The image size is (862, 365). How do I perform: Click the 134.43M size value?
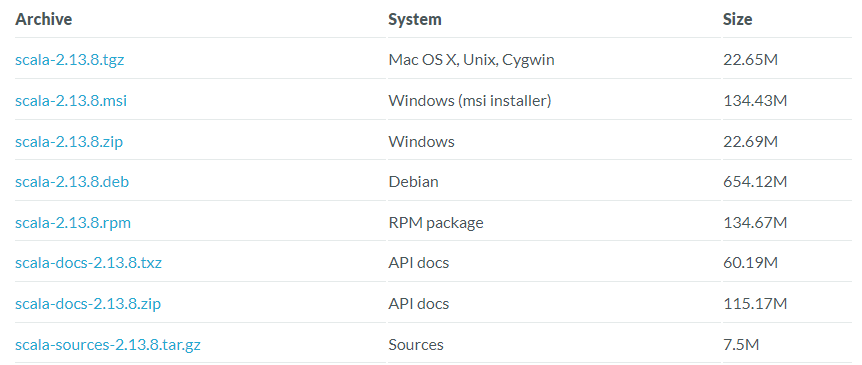[755, 101]
